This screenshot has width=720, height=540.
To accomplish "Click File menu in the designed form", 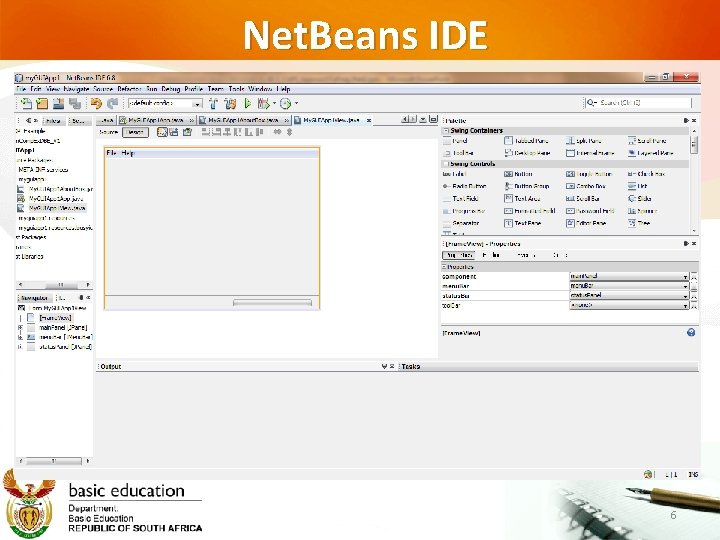I will click(x=111, y=152).
